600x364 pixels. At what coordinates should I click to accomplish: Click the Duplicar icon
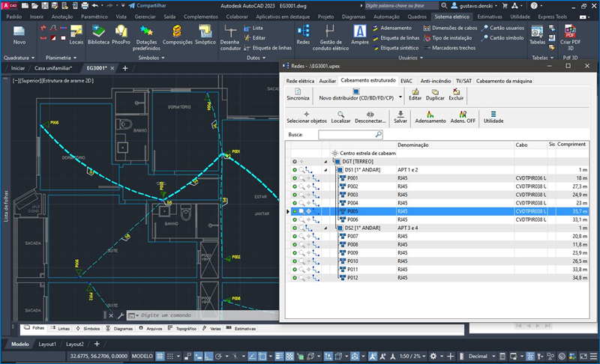(x=435, y=94)
